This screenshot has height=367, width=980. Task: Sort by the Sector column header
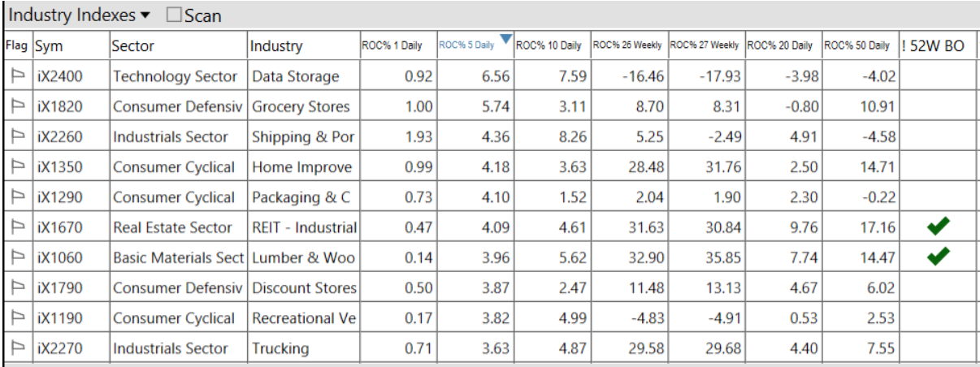133,45
